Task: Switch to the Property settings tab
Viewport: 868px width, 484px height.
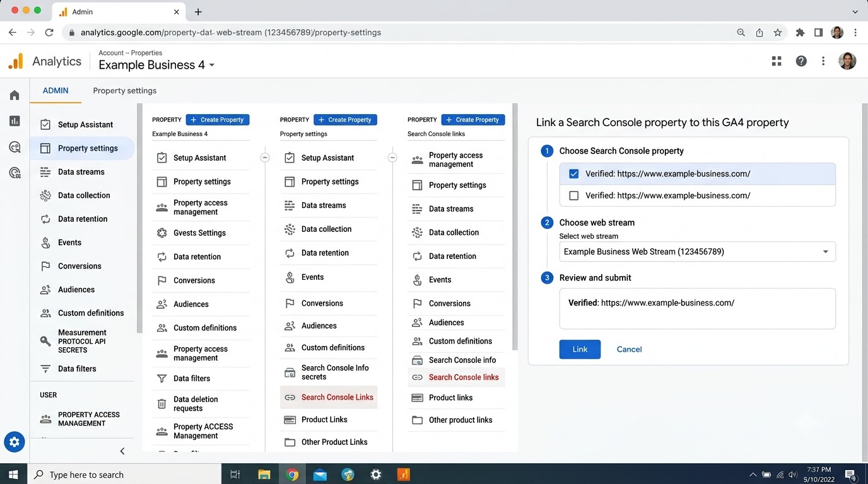Action: pyautogui.click(x=125, y=91)
